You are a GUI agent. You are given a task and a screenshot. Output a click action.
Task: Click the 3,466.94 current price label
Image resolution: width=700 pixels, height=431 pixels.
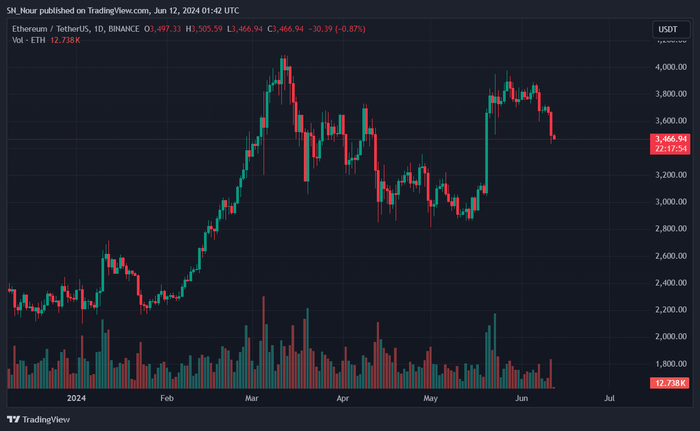tap(670, 139)
